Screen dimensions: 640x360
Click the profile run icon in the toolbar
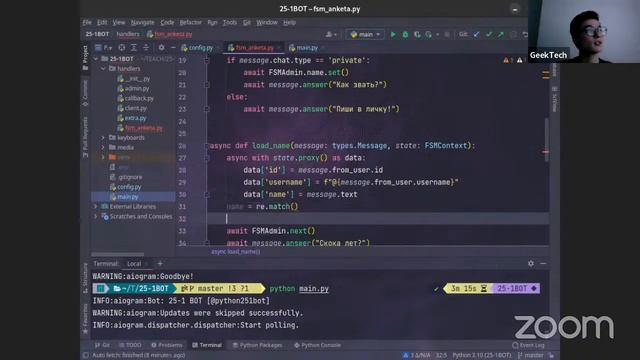point(428,35)
